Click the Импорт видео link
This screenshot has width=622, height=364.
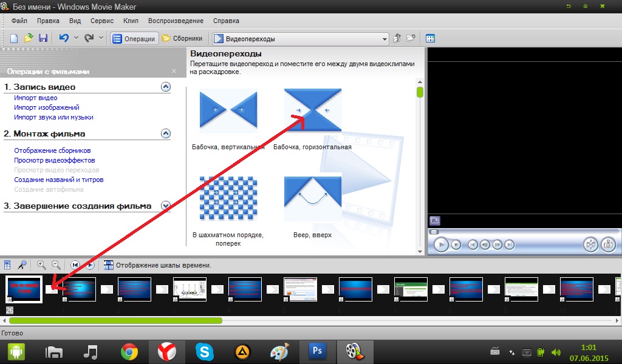[x=36, y=98]
